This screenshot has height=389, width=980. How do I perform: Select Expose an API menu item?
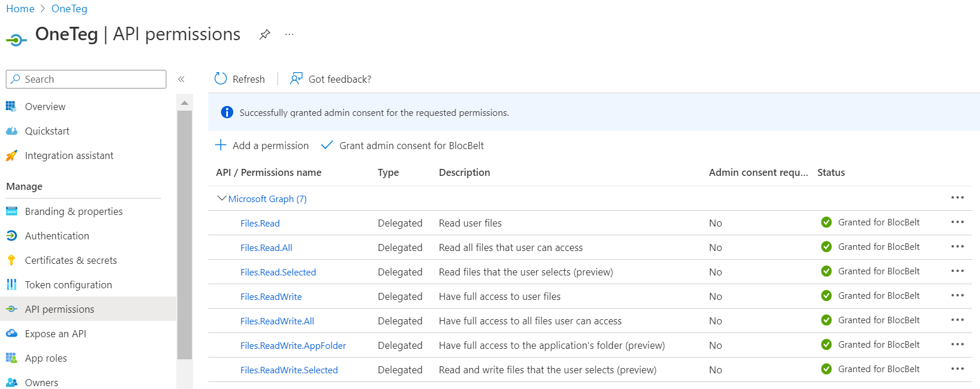[55, 334]
